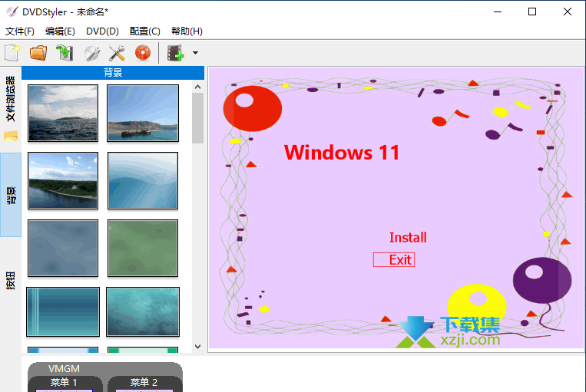Close the DVDStyler window
The image size is (586, 392).
(x=568, y=12)
